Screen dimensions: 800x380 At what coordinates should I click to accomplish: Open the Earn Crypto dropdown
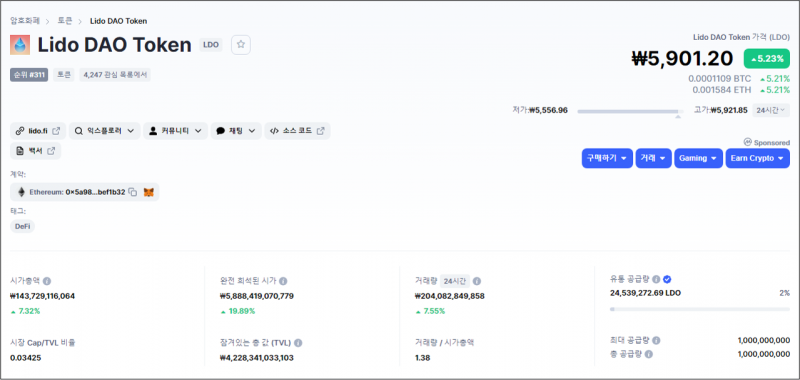[758, 158]
